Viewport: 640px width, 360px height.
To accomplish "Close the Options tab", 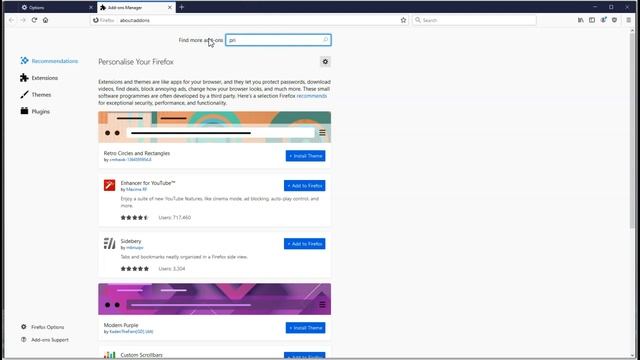I will pyautogui.click(x=91, y=7).
